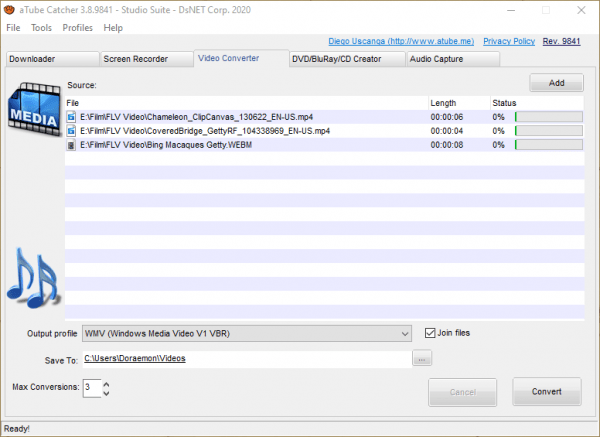Click the File column header
Viewport: 600px width, 437px height.
tap(246, 103)
